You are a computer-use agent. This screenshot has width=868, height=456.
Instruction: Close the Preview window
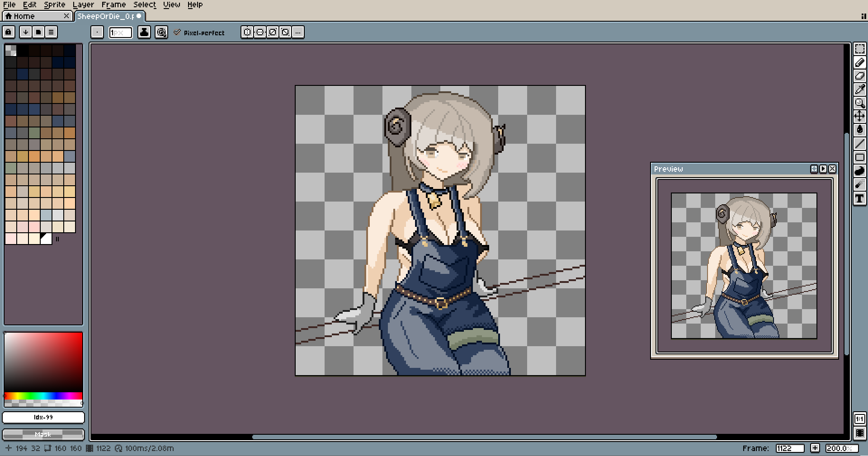click(832, 169)
